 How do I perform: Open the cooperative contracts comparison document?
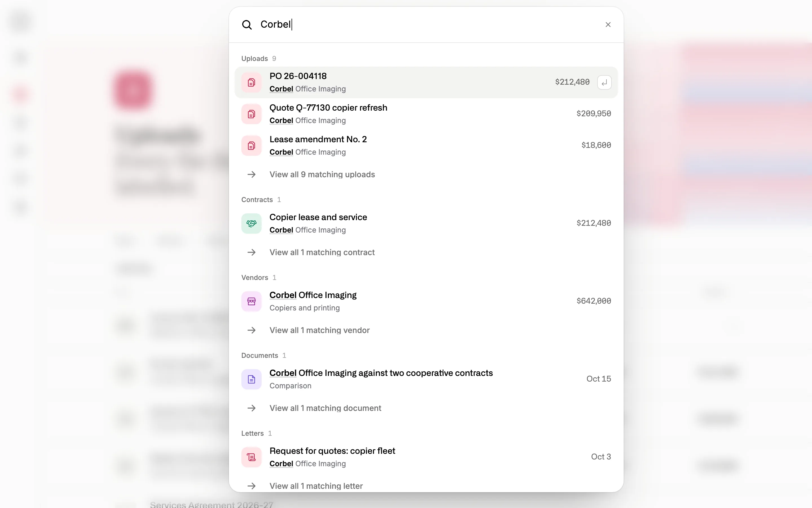[426, 379]
